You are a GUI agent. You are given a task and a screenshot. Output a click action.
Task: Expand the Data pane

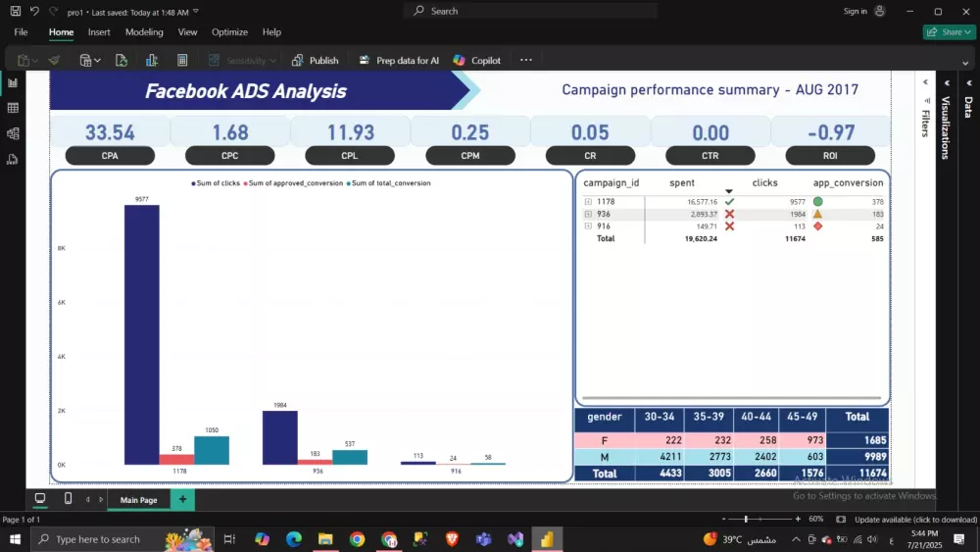[969, 82]
